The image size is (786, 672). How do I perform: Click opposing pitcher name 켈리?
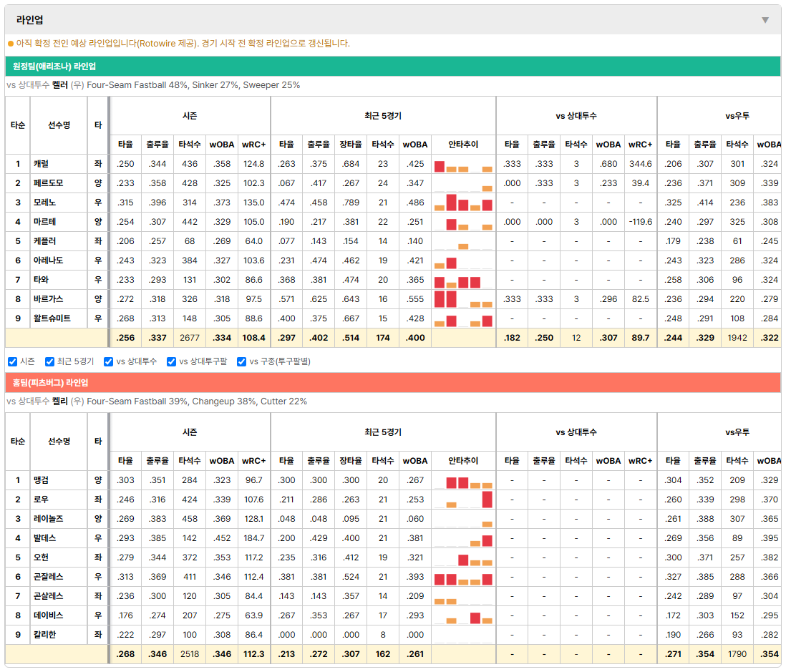pos(59,401)
